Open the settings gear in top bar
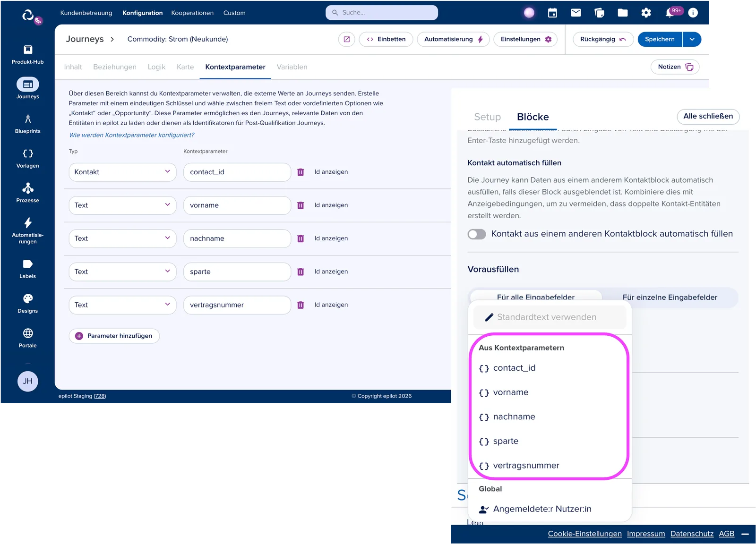The image size is (756, 544). coord(646,13)
